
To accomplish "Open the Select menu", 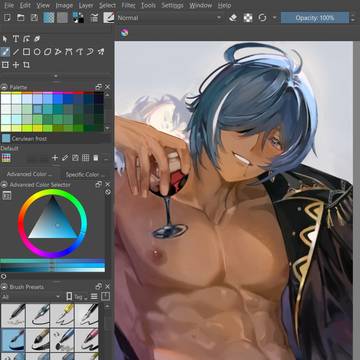I will [x=107, y=5].
